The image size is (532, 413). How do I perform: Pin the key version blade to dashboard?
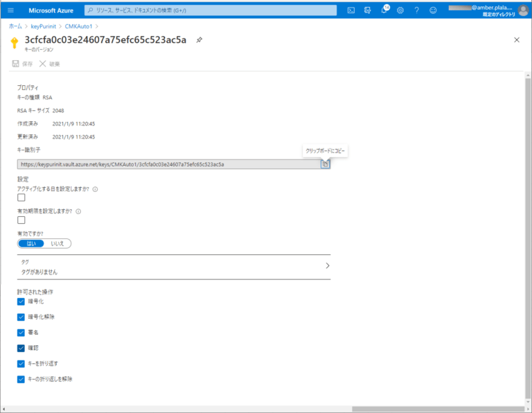coord(199,40)
